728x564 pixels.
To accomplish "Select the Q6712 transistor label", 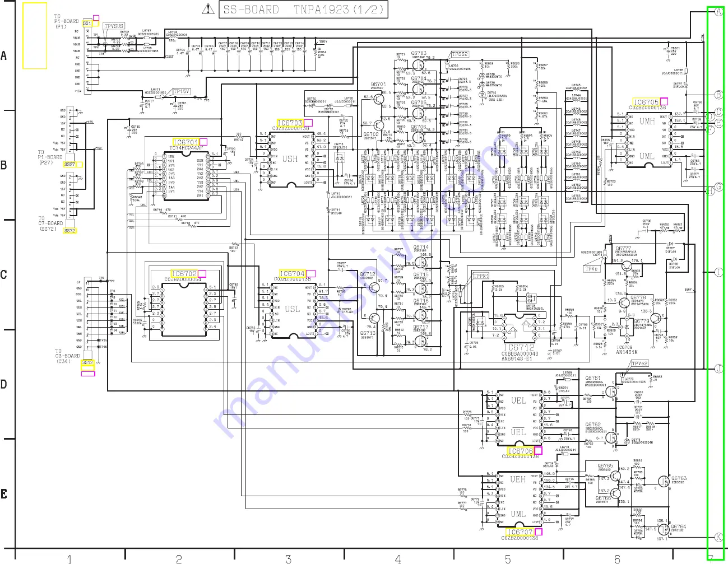I will point(368,274).
